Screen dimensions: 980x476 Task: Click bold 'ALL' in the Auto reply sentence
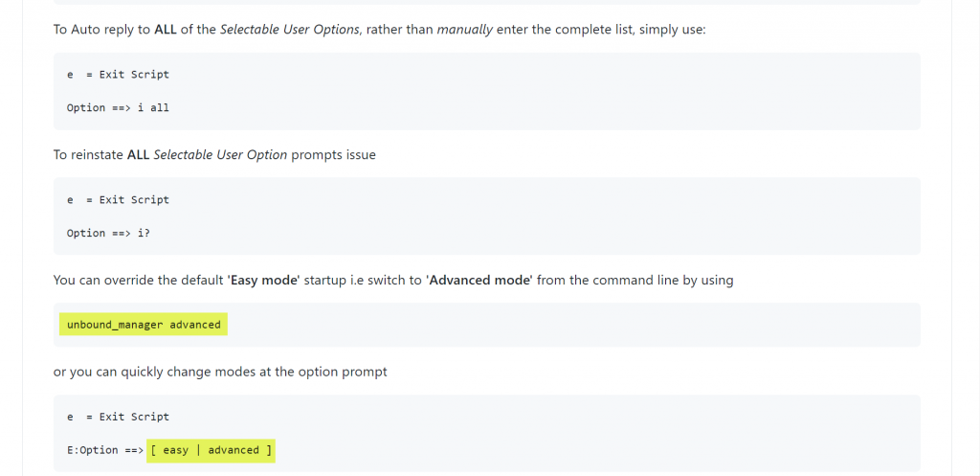[166, 30]
